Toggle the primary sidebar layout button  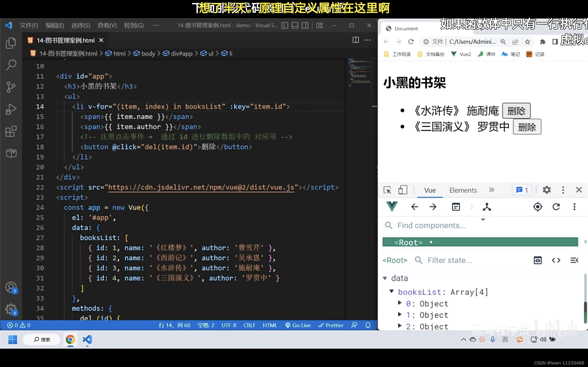pos(285,25)
